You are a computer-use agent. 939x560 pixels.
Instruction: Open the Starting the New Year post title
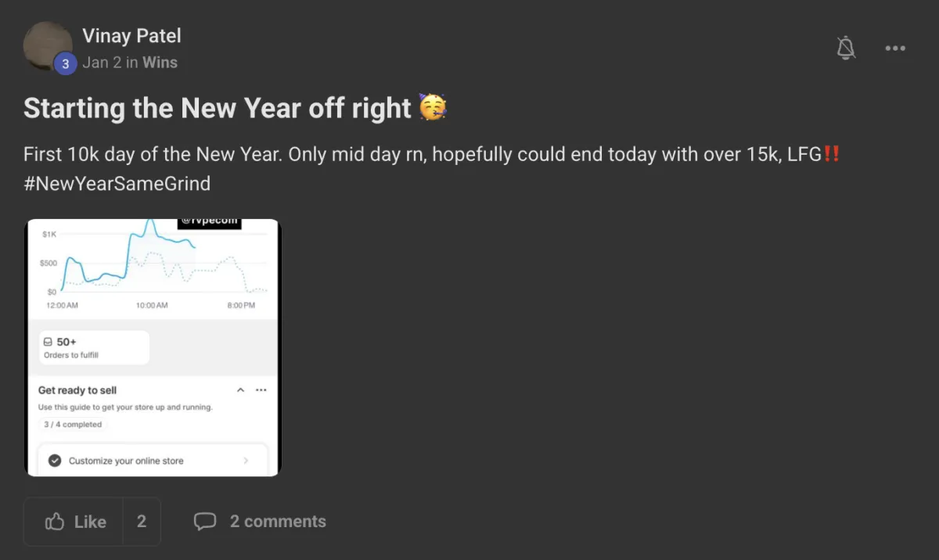tap(218, 108)
